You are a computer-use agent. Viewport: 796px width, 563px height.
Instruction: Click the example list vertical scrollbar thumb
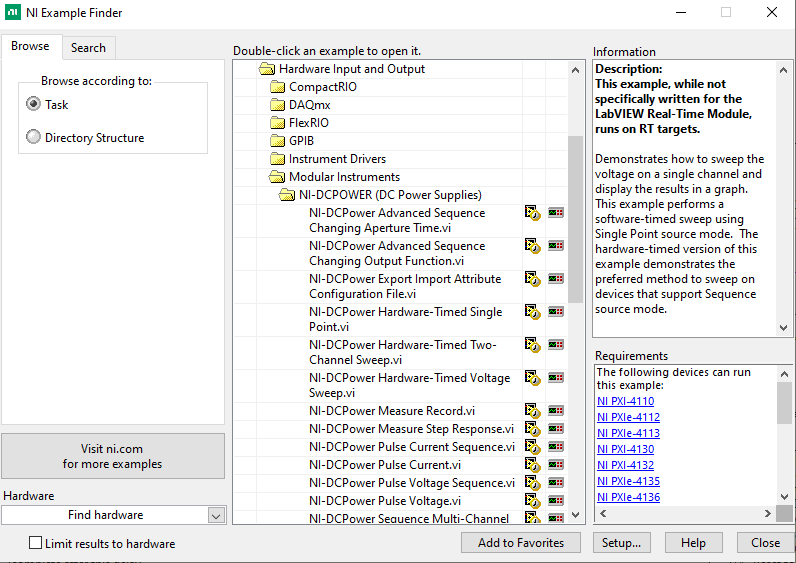click(x=575, y=219)
